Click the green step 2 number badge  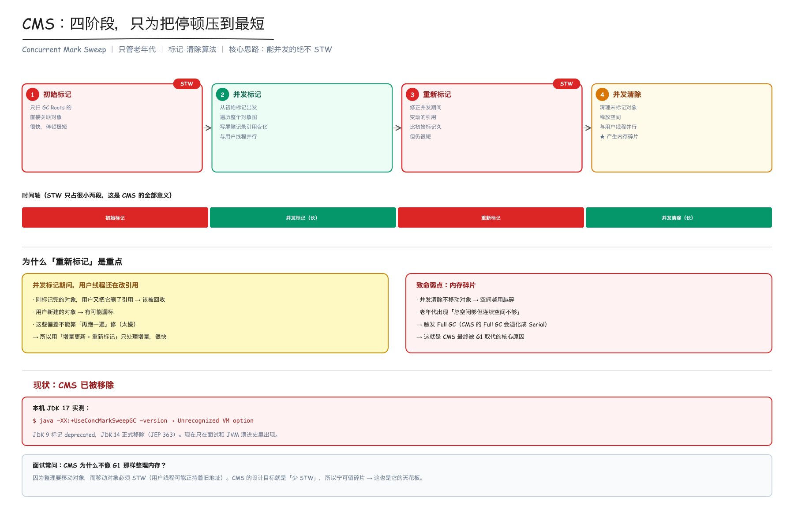[x=223, y=94]
